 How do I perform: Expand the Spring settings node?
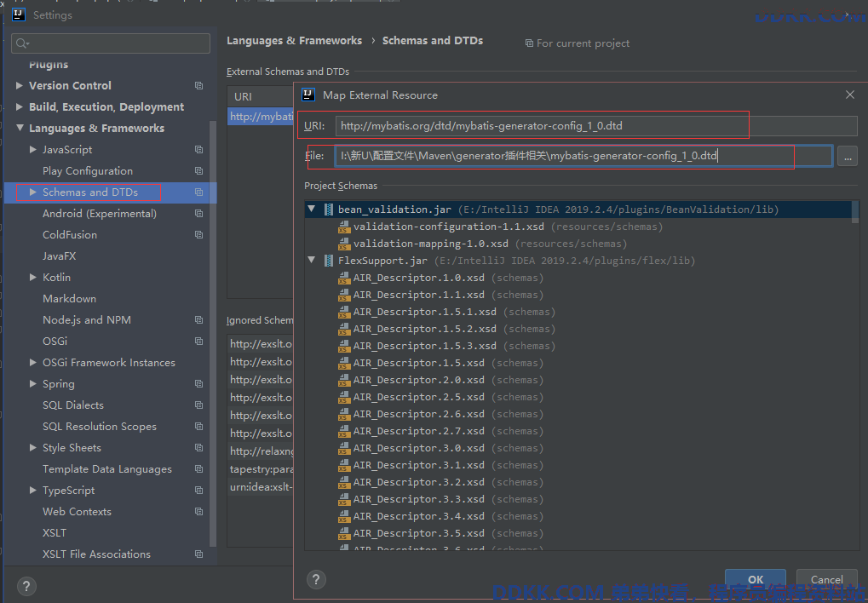coord(32,384)
